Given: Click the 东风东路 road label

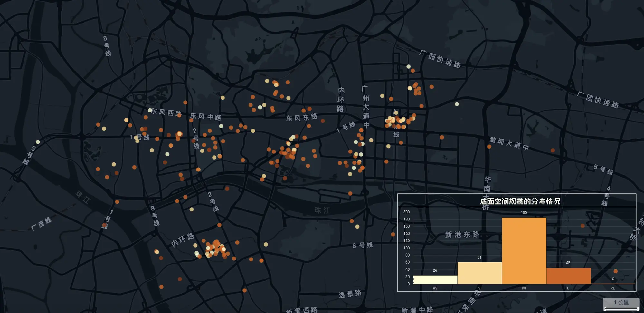Looking at the screenshot, I should click(302, 118).
